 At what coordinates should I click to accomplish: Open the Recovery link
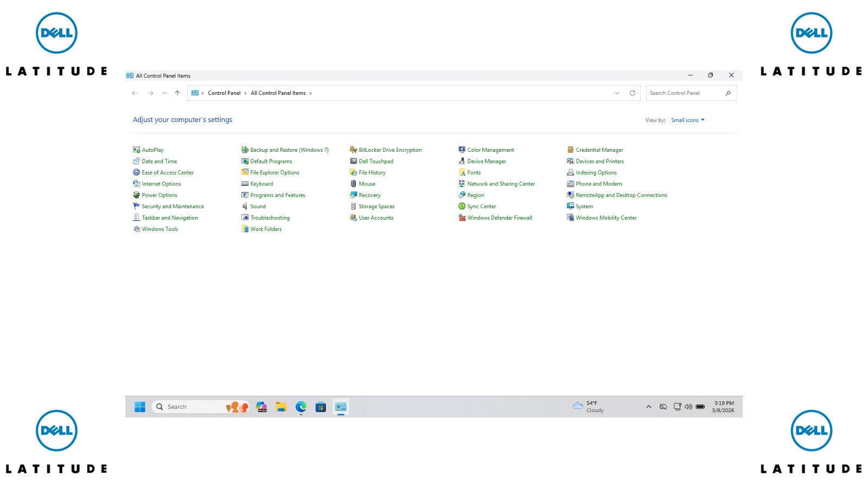pos(369,195)
